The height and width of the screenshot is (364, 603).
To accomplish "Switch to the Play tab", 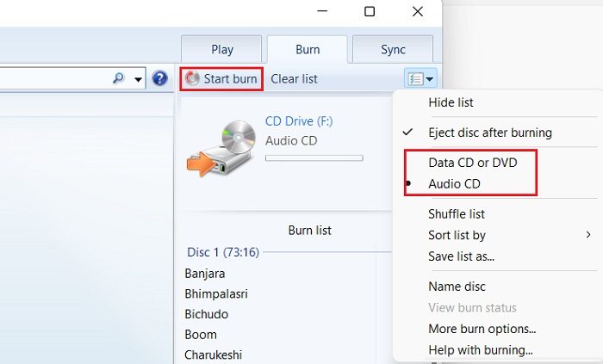I will pyautogui.click(x=222, y=50).
